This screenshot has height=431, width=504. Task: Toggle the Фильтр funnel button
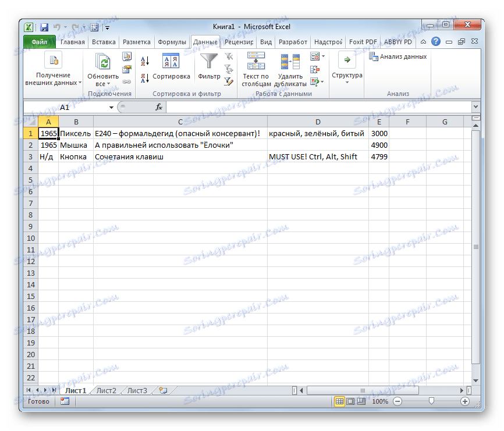pyautogui.click(x=209, y=67)
